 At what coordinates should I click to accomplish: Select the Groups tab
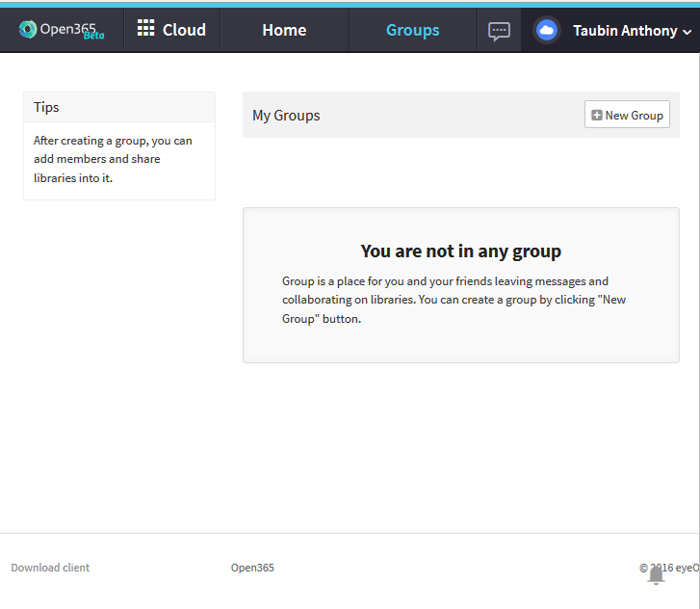[412, 30]
